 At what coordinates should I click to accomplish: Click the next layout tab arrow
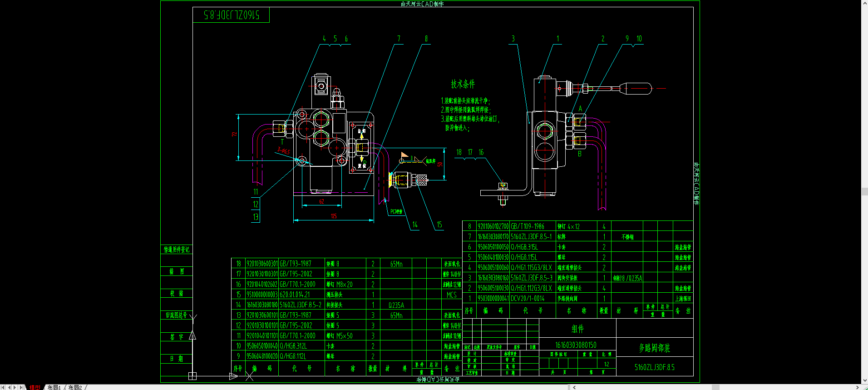point(15,387)
